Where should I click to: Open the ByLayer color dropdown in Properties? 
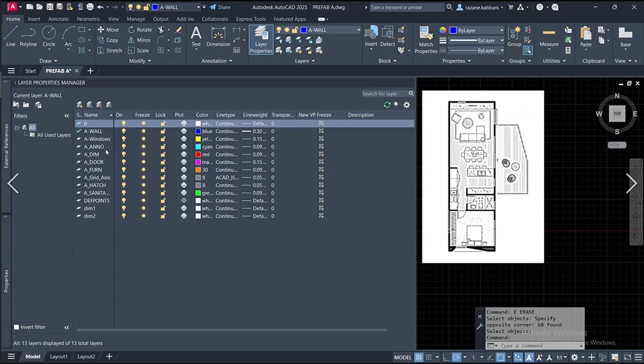pyautogui.click(x=477, y=30)
